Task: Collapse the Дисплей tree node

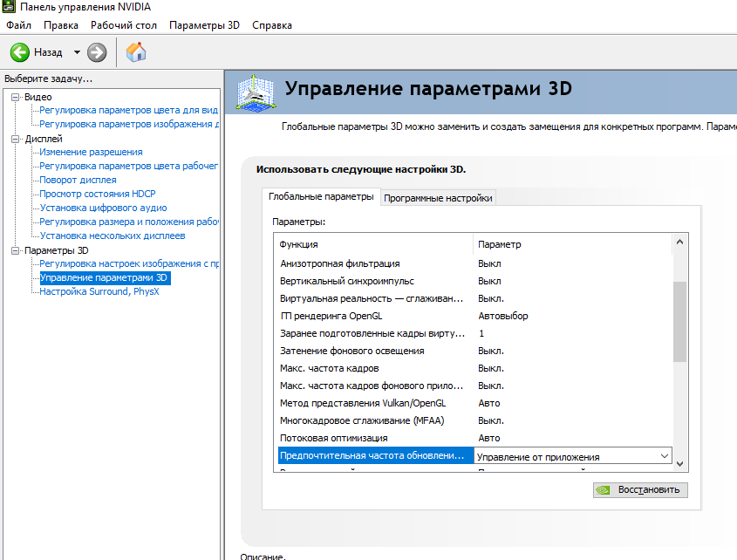Action: pos(16,139)
